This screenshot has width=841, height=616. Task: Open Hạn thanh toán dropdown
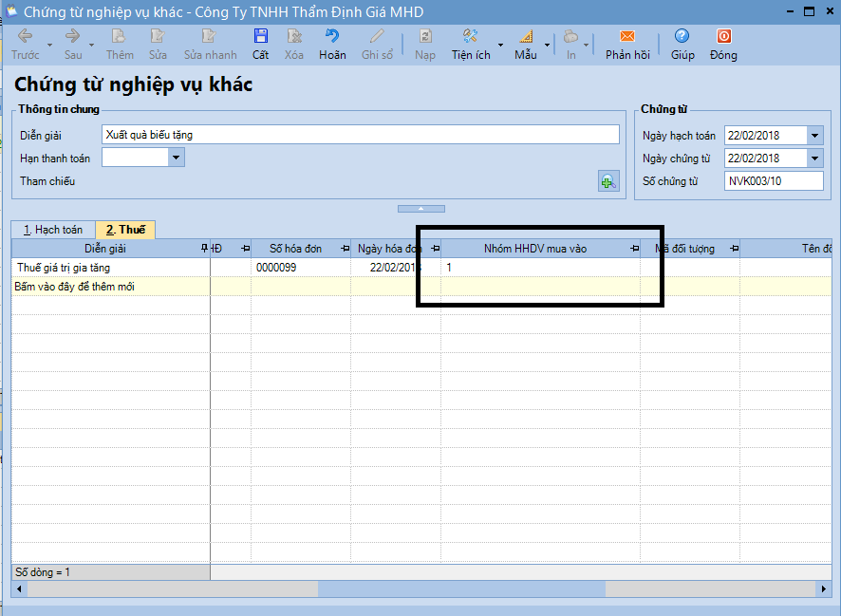(x=177, y=158)
